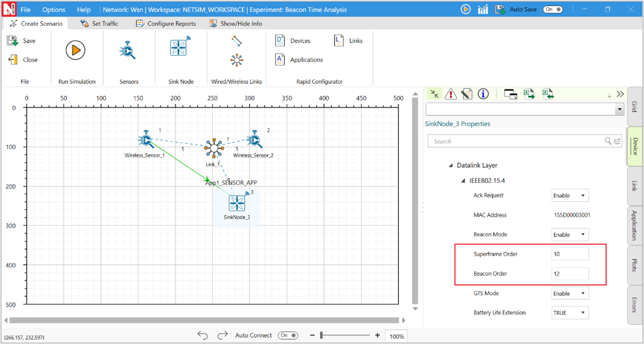Click the Run Simulation play icon

coord(75,50)
